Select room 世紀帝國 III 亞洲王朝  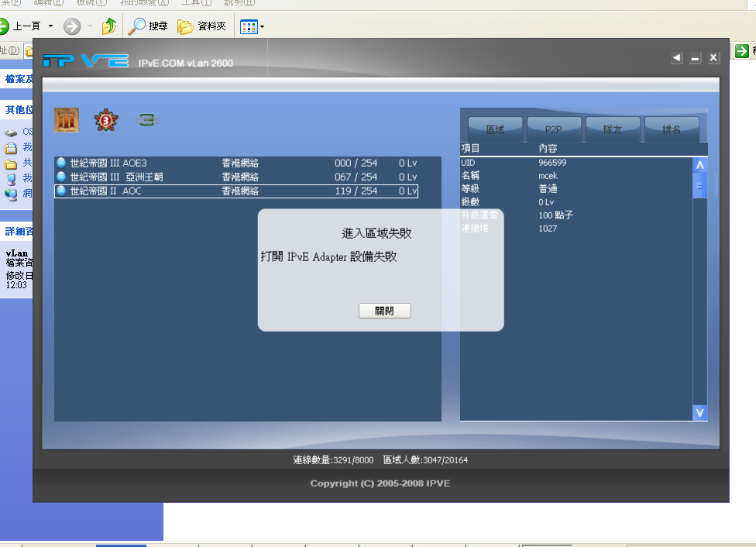[236, 177]
